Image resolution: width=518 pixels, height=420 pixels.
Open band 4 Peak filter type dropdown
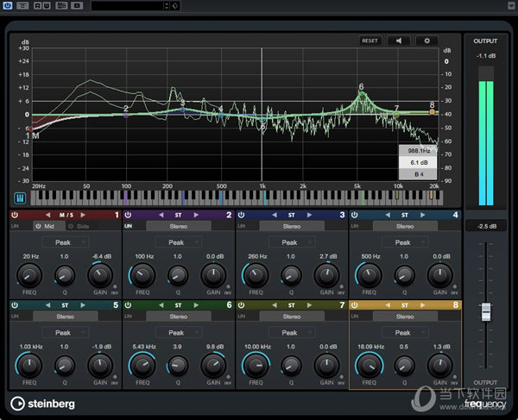405,242
